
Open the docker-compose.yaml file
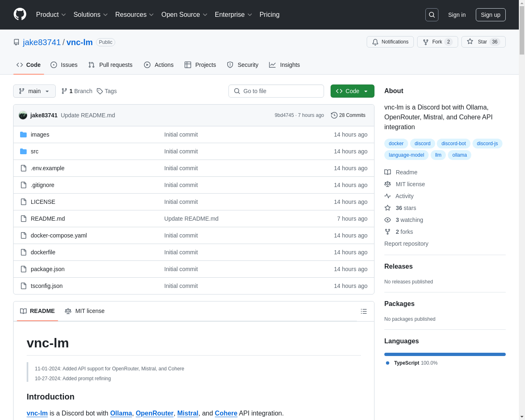(x=59, y=235)
